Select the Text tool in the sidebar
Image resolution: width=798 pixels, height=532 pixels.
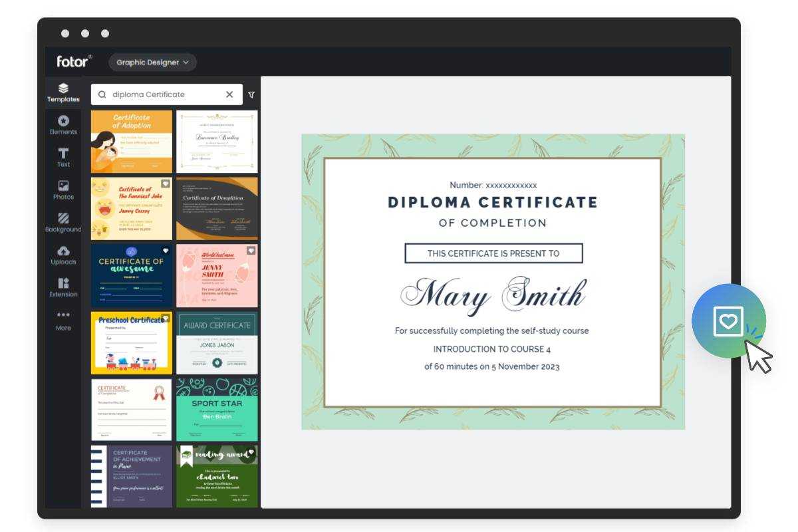pyautogui.click(x=63, y=158)
